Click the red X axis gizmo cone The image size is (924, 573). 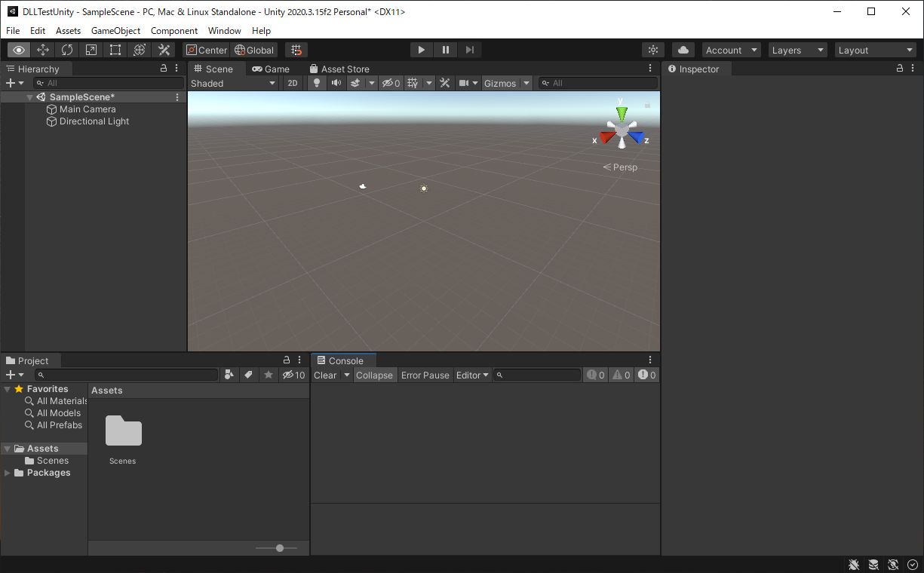(x=607, y=138)
